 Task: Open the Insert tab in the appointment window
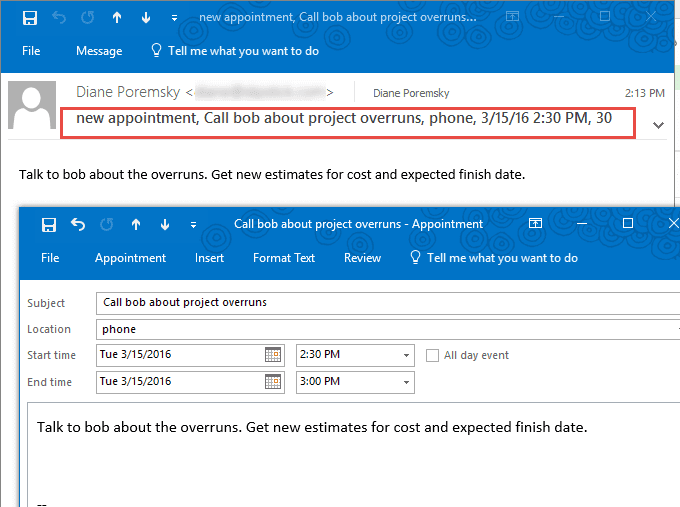[209, 258]
